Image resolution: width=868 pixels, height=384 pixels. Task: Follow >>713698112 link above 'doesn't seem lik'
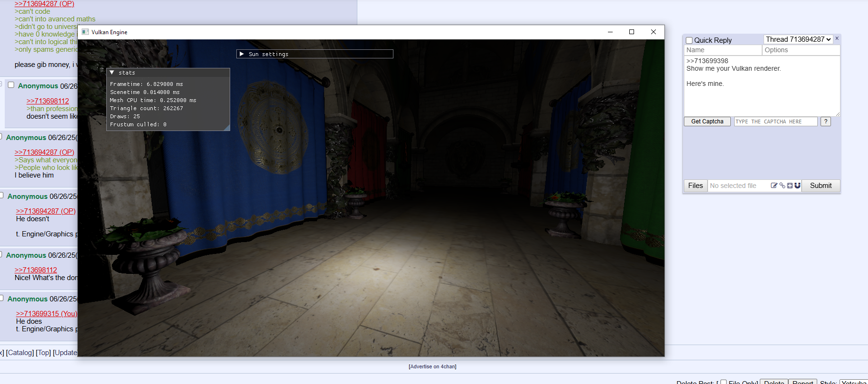(x=47, y=101)
